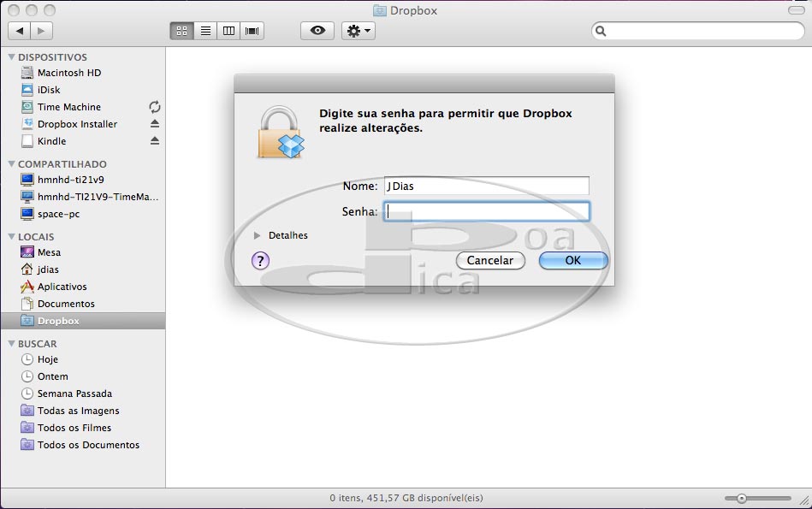
Task: Click the Quick Look eye button
Action: coord(317,31)
